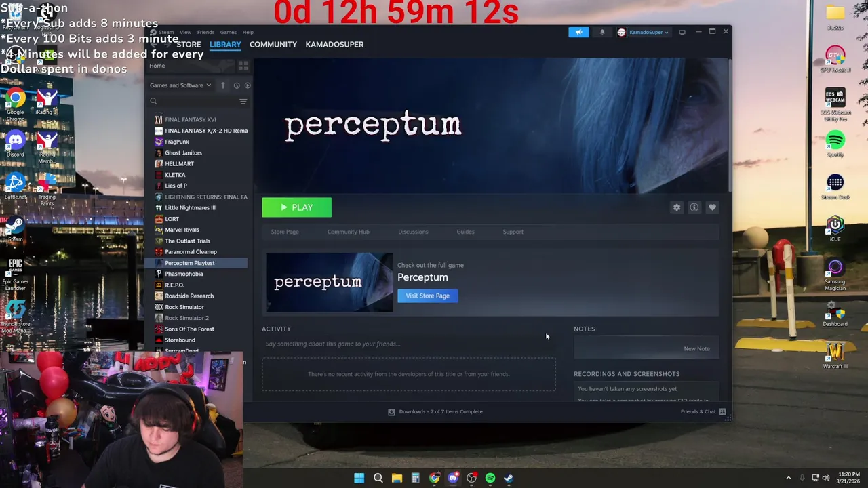Open the Perceptum manage gear icon

[676, 207]
